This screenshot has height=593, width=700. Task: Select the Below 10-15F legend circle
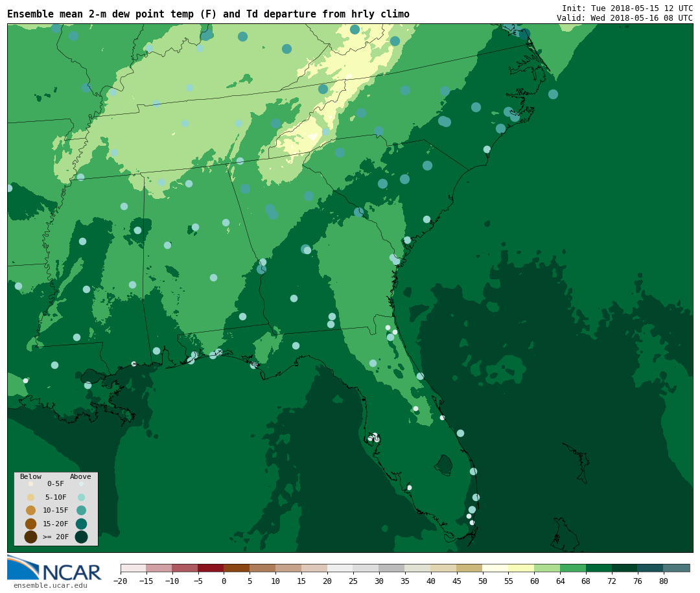30,511
